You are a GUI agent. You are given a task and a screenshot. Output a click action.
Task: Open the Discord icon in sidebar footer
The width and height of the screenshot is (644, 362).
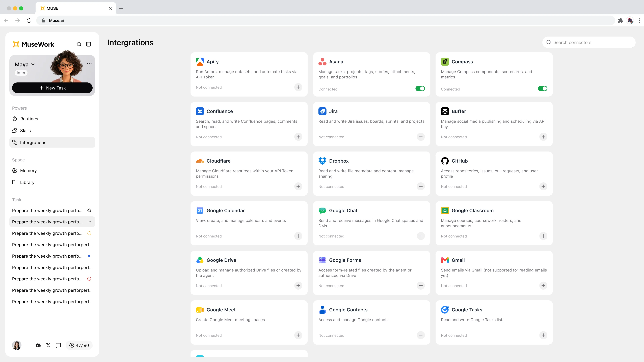38,345
